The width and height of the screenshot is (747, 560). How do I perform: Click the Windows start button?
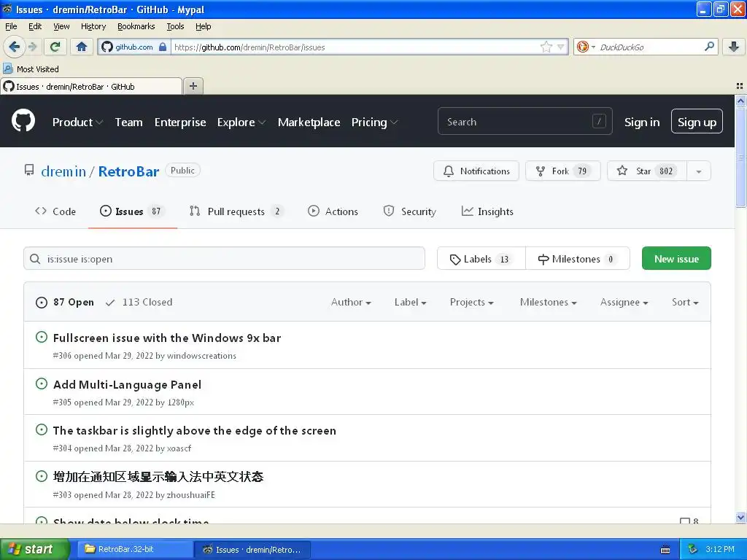(x=35, y=549)
